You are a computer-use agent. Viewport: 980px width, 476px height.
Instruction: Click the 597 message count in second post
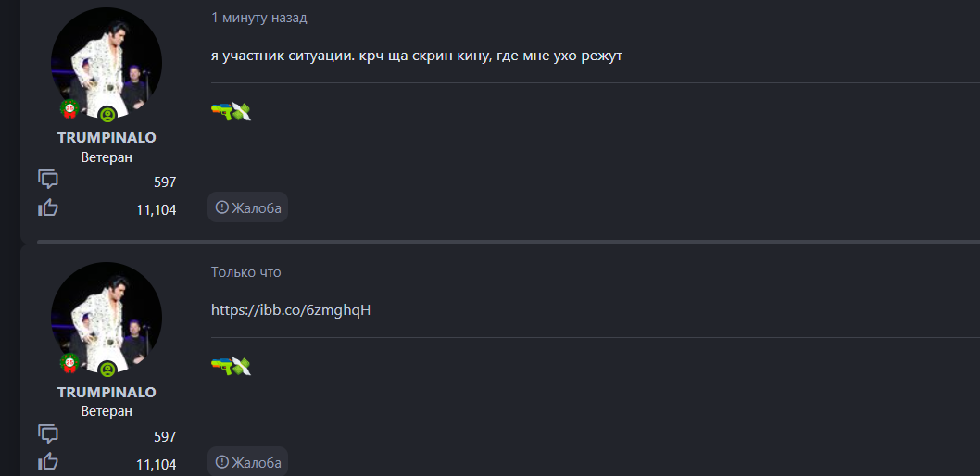click(165, 436)
